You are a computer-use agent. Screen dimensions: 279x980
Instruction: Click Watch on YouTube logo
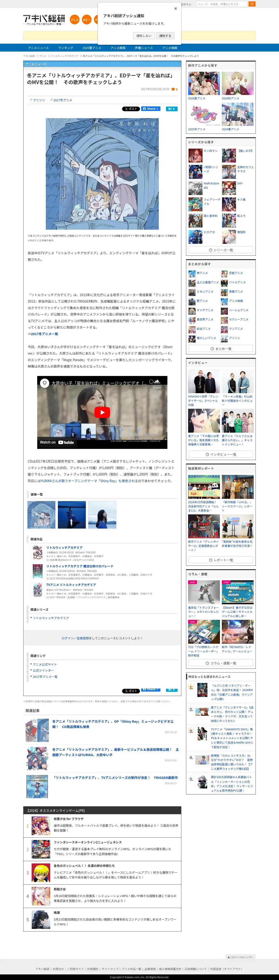pos(57,442)
